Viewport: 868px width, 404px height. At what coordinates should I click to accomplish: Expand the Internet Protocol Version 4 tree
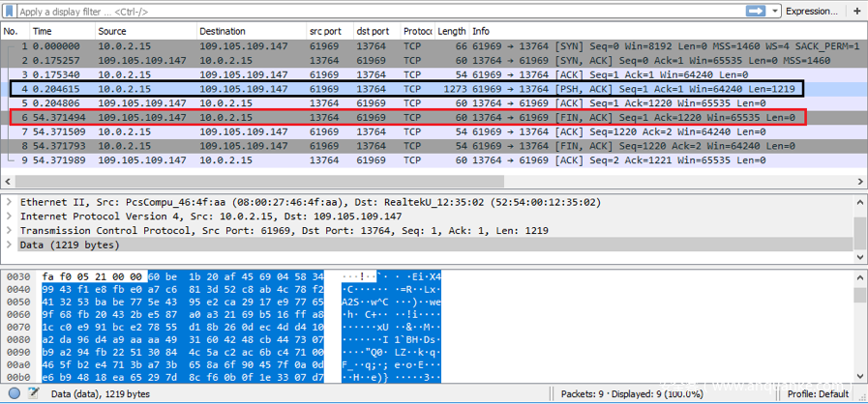(x=9, y=216)
